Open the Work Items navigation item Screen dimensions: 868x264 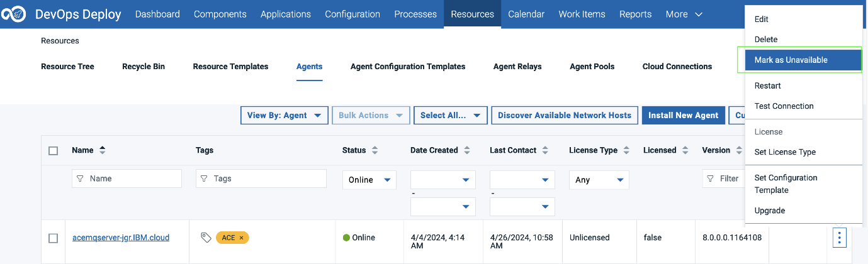(x=582, y=14)
